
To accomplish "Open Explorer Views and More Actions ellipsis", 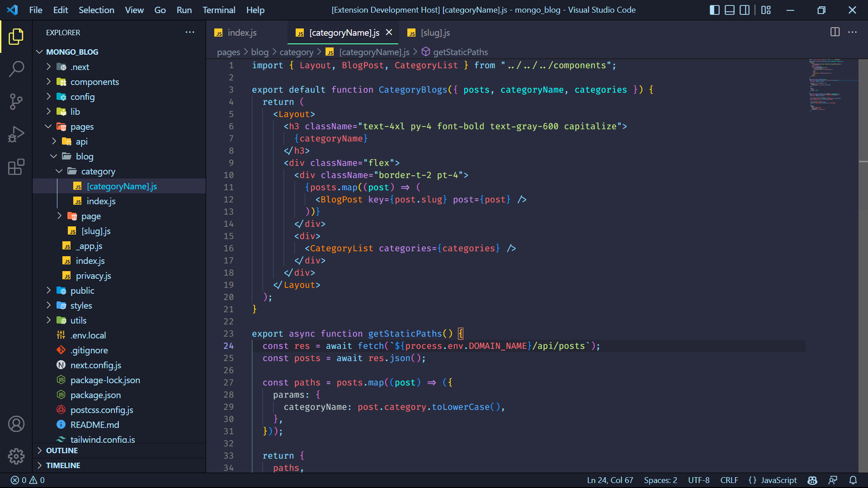I will click(x=190, y=32).
